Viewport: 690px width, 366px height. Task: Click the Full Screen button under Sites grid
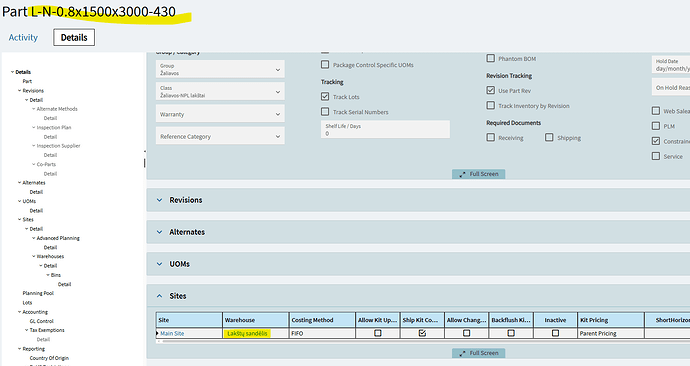(x=478, y=353)
